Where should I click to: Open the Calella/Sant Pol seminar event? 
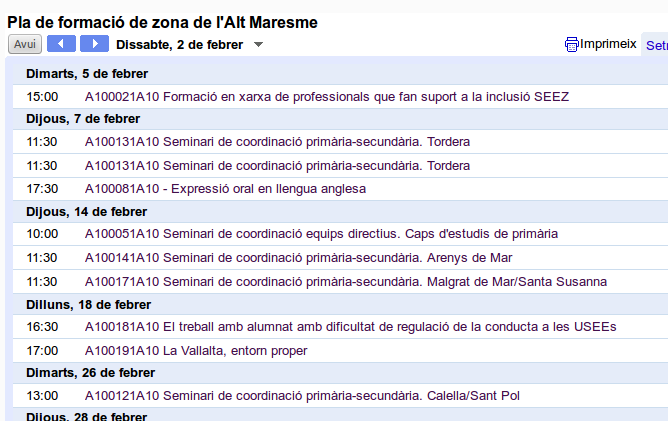(302, 396)
